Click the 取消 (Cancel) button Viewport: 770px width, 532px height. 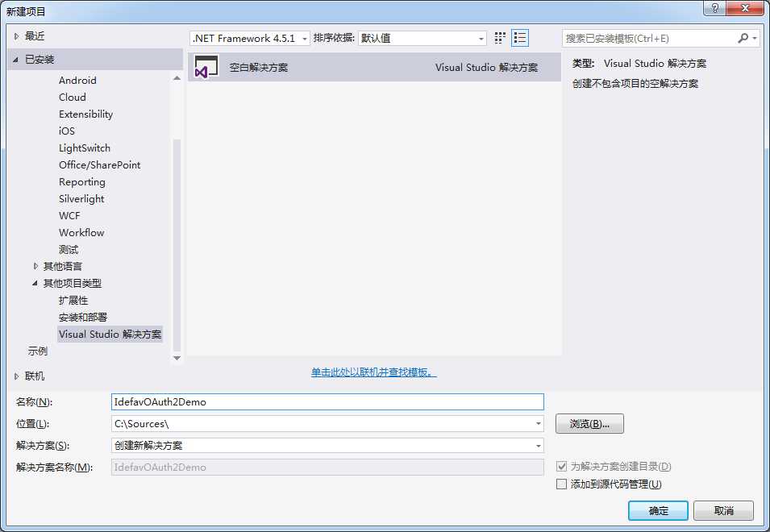(723, 511)
